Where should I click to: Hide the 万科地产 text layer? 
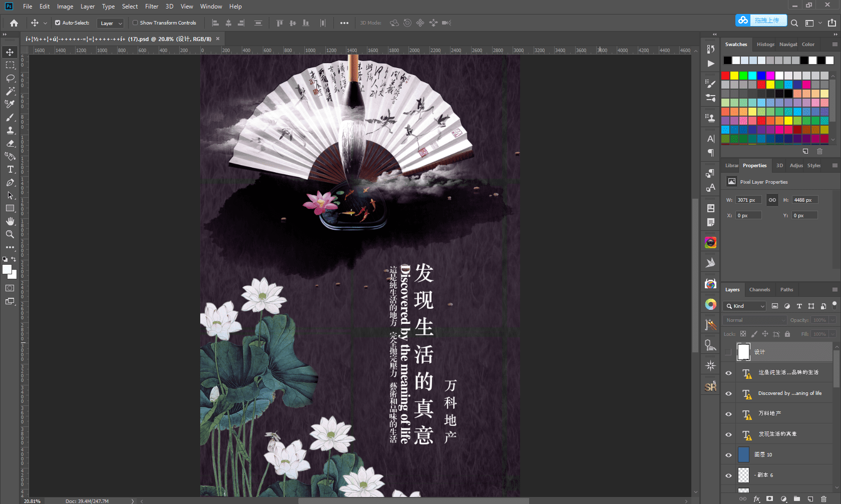pyautogui.click(x=728, y=414)
